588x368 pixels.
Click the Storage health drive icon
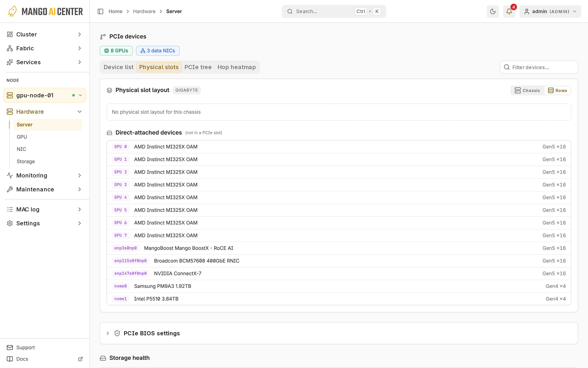tap(103, 358)
